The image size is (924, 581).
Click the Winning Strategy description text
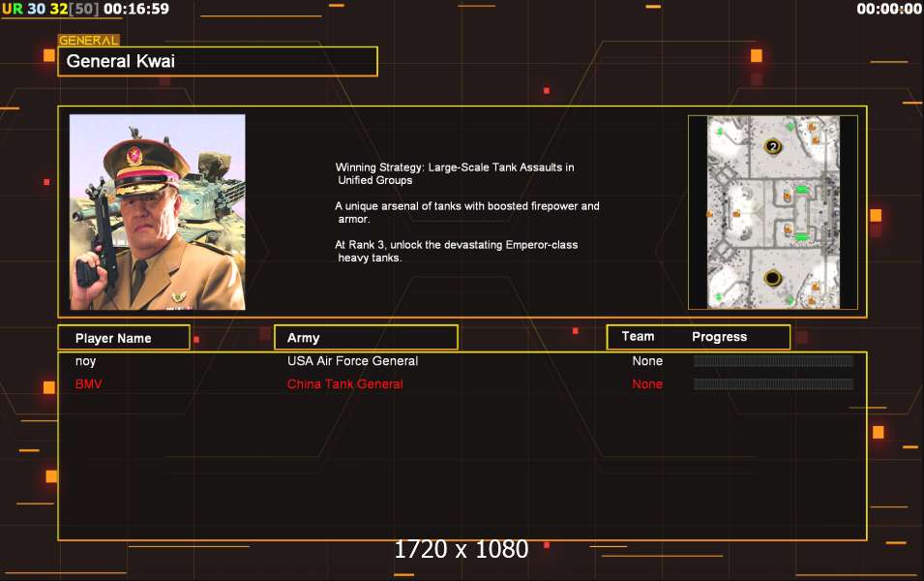[x=455, y=173]
